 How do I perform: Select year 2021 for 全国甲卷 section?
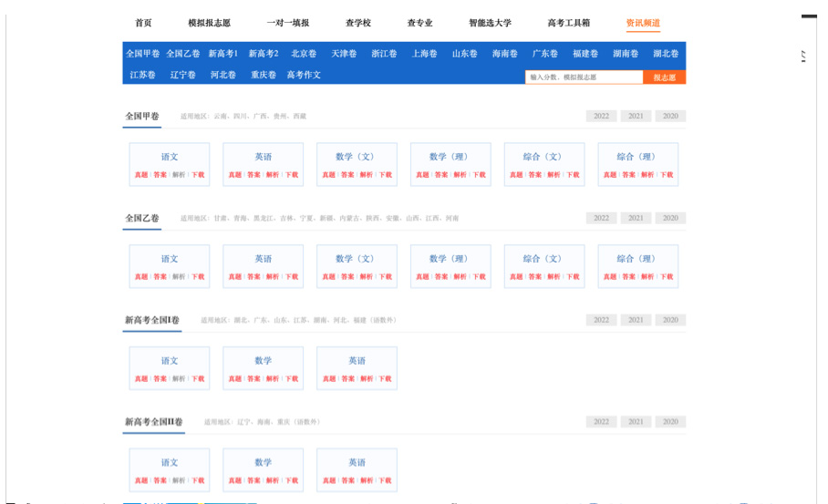636,116
